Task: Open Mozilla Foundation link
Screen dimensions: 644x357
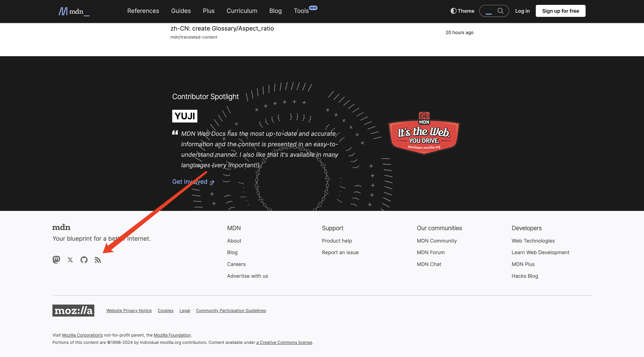Action: coord(172,335)
